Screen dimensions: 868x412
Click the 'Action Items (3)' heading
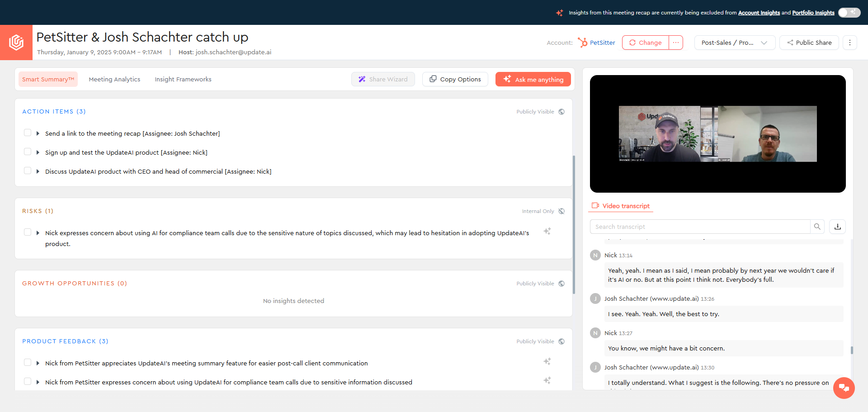54,112
